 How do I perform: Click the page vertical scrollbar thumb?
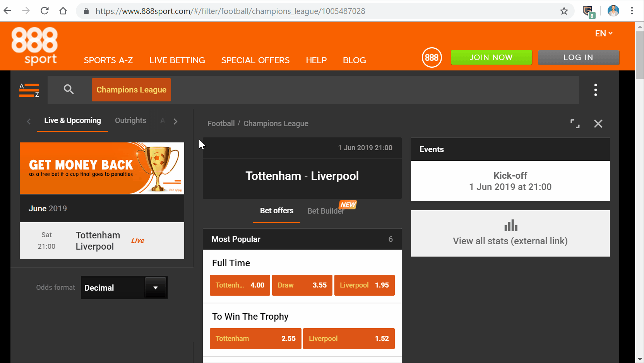point(640,55)
